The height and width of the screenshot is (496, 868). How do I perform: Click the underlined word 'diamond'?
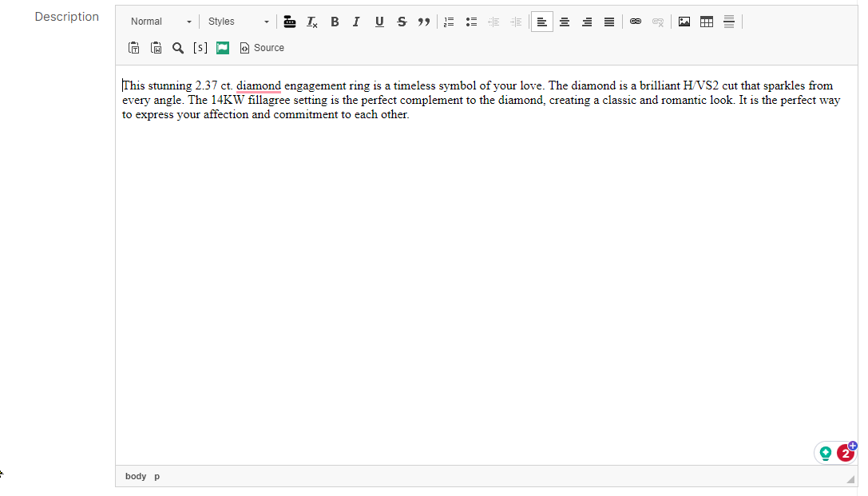(259, 85)
